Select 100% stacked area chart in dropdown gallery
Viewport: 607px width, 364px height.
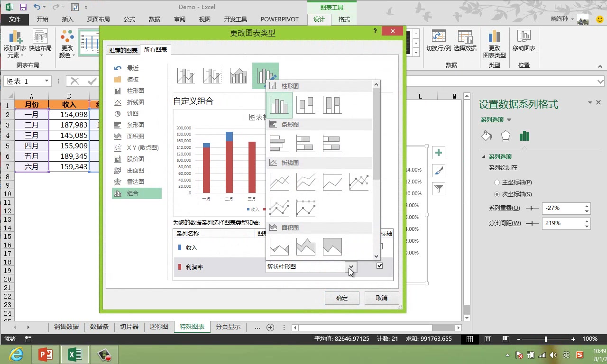coord(332,247)
